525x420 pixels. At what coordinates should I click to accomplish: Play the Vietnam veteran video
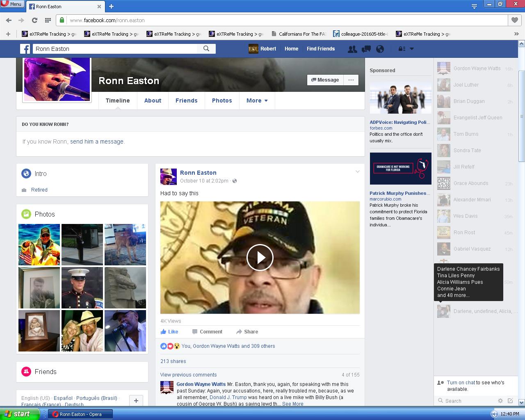tap(260, 258)
